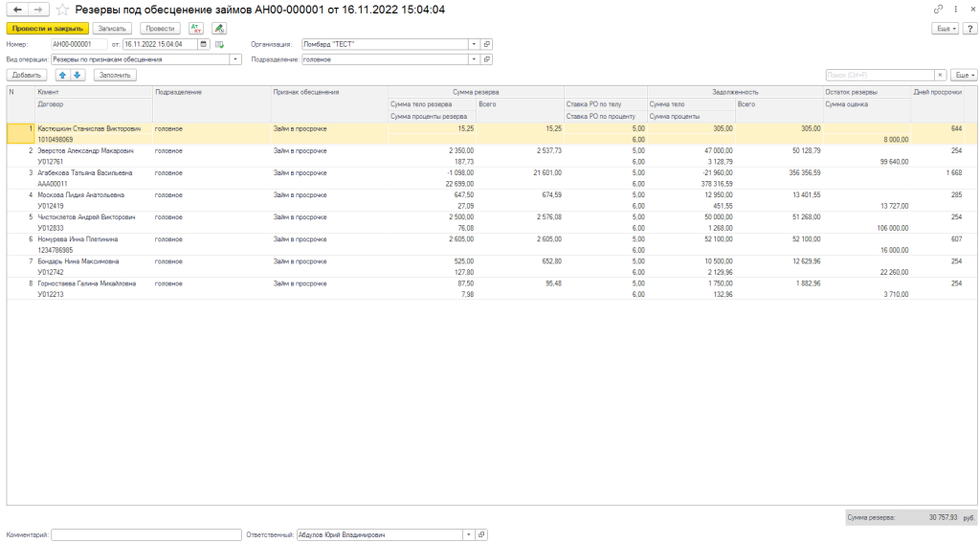980x543 pixels.
Task: Open the Ответственный dropdown list
Action: (x=469, y=535)
